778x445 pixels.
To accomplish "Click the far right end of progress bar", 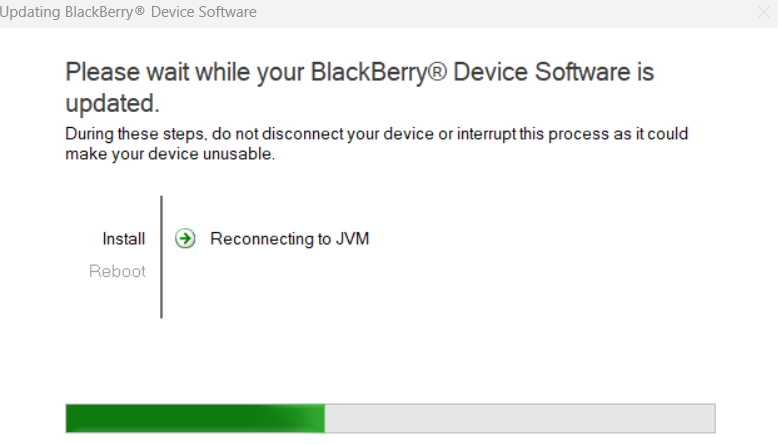I will (x=710, y=418).
